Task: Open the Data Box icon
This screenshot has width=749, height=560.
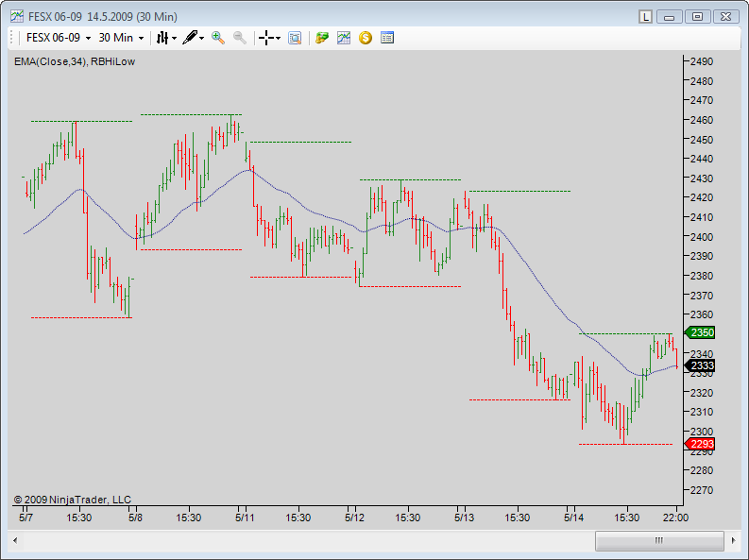Action: coord(295,38)
